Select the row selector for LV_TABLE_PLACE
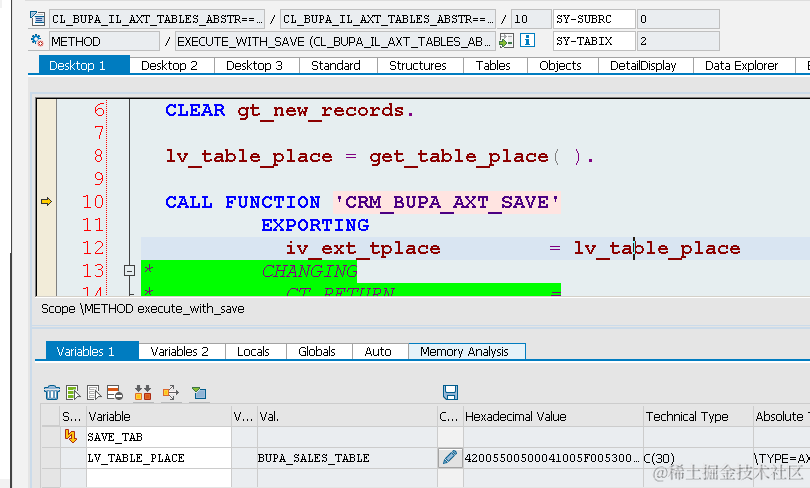 coord(51,458)
